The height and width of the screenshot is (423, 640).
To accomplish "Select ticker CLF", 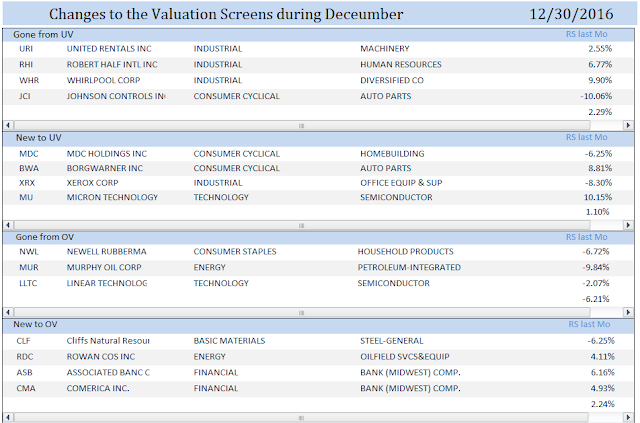I will point(23,341).
